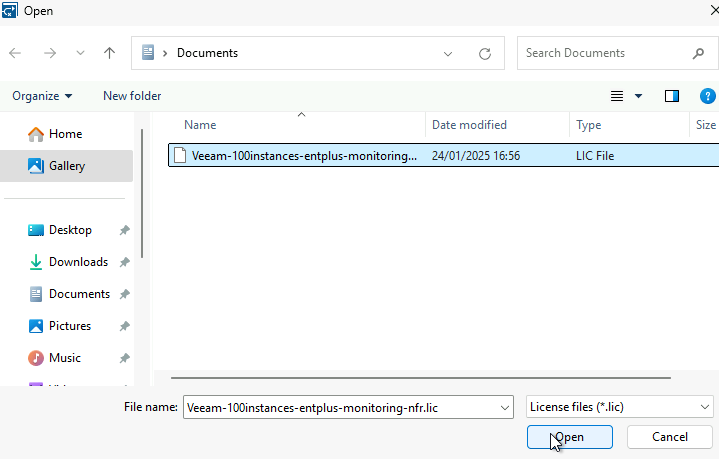Click the pin icon beside Pictures
Screen dimensions: 719x459
pyautogui.click(x=124, y=326)
